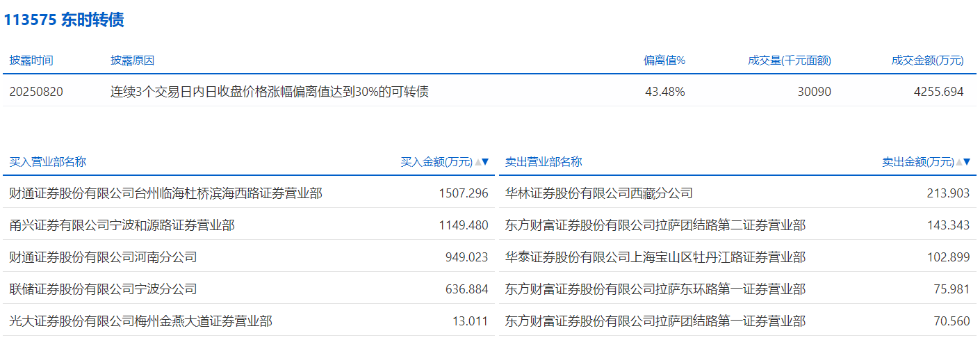Viewport: 980px width, 340px height.
Task: Click the 偏离值% column header
Action: (x=664, y=60)
